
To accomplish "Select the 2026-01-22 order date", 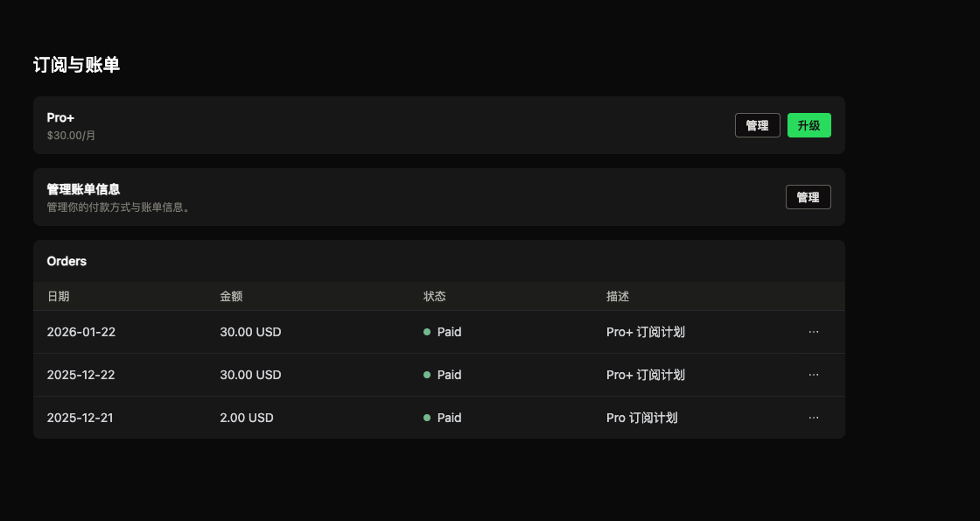I will coord(80,332).
